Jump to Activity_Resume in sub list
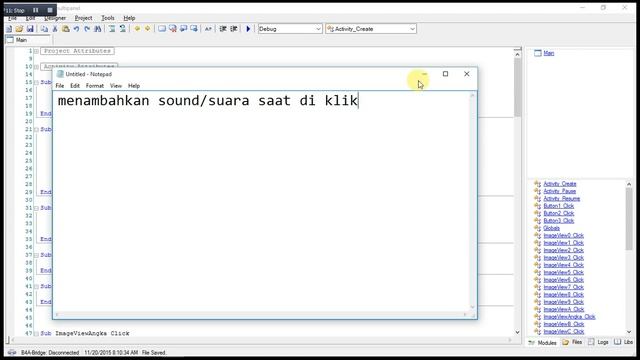The image size is (640, 360). [x=562, y=199]
